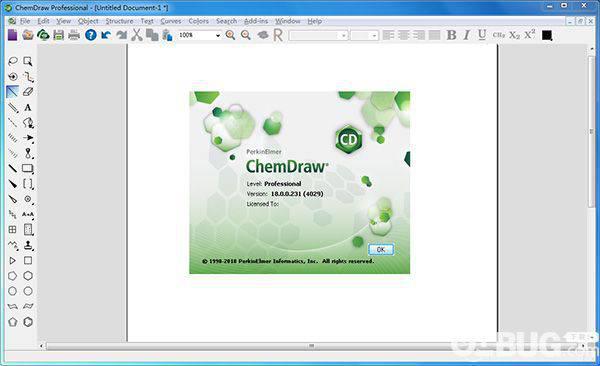Choose the Cyclooctane ring tool
The width and height of the screenshot is (600, 366).
click(28, 291)
